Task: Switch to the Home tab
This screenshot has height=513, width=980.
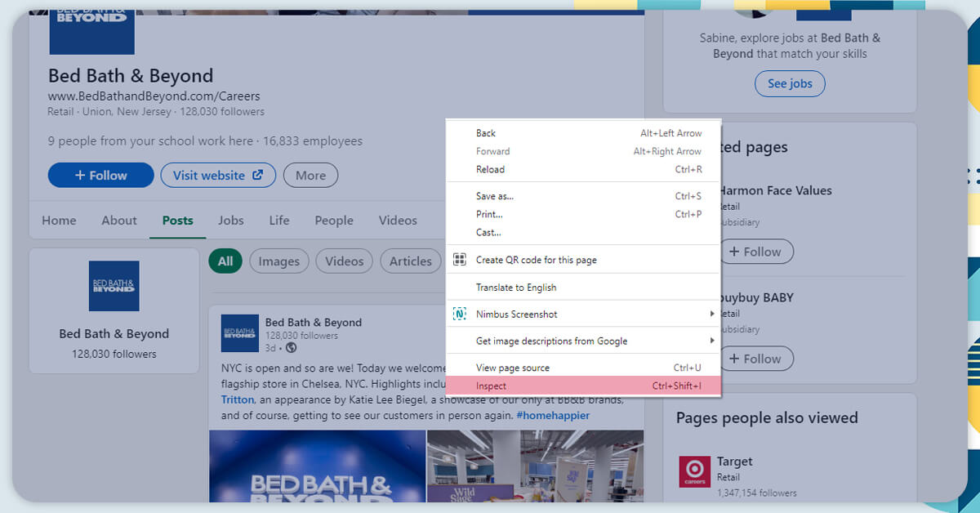Action: pos(59,221)
